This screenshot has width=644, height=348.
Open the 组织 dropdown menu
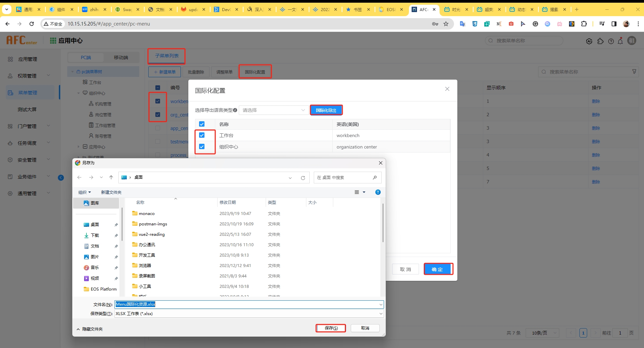pos(84,192)
